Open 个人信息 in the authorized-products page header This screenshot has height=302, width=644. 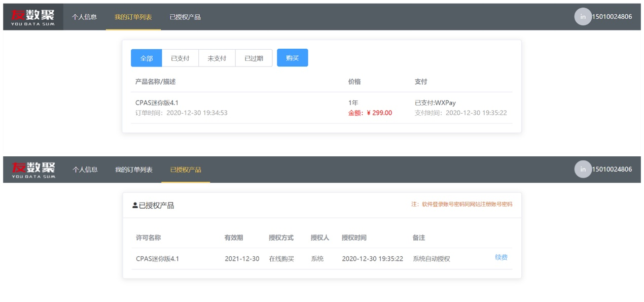pos(85,170)
